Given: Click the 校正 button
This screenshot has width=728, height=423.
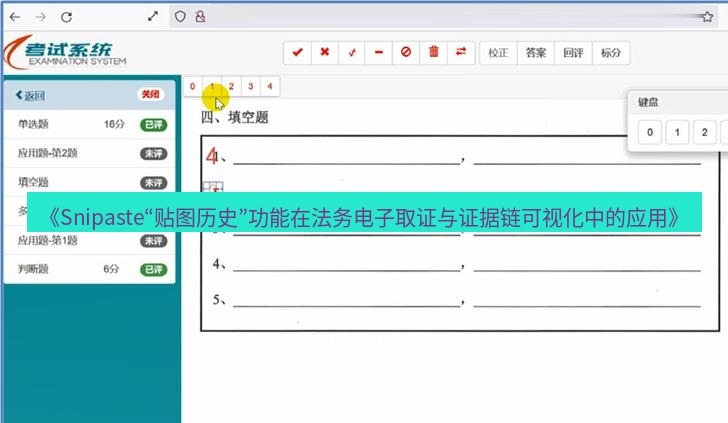Looking at the screenshot, I should click(498, 53).
